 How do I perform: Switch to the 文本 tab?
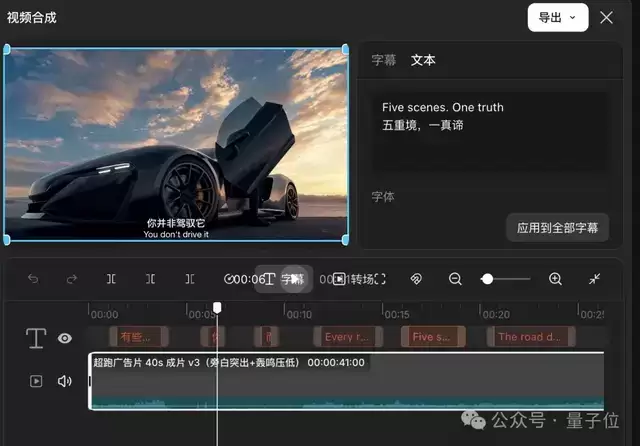point(423,60)
